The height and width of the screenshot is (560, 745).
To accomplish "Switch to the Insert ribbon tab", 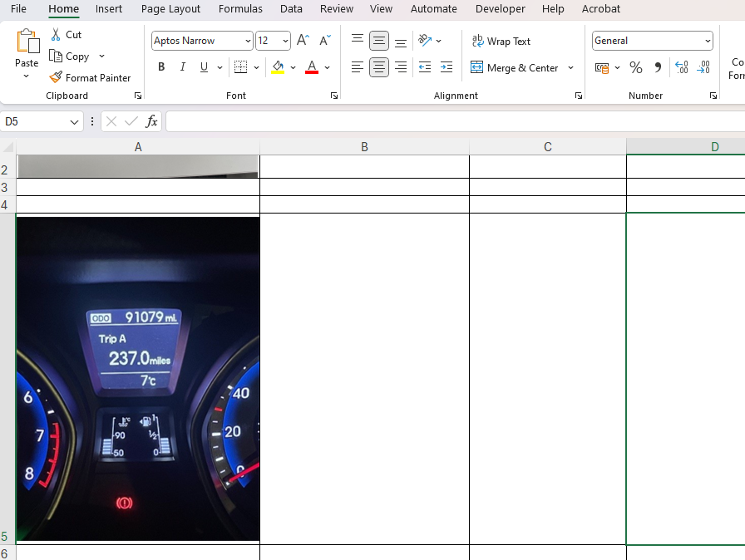I will (109, 9).
